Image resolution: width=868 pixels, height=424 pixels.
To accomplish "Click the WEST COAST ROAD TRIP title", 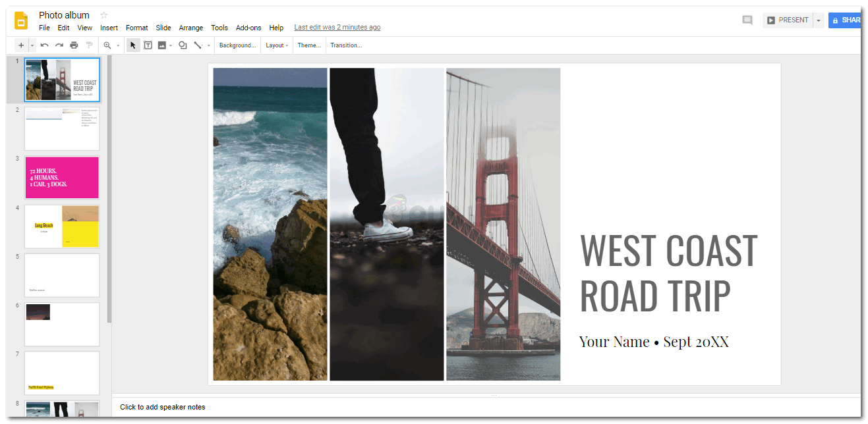I will point(668,272).
